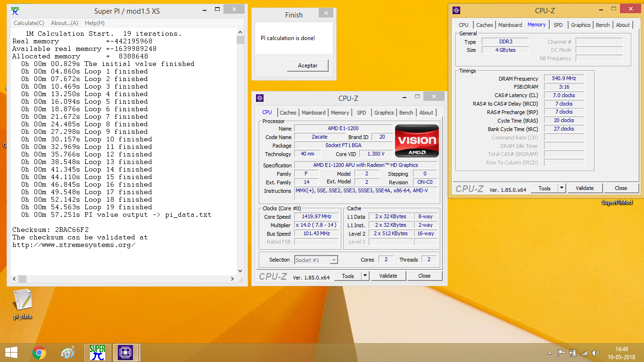
Task: Click PI value output pi_data.txt line
Action: pos(116,214)
